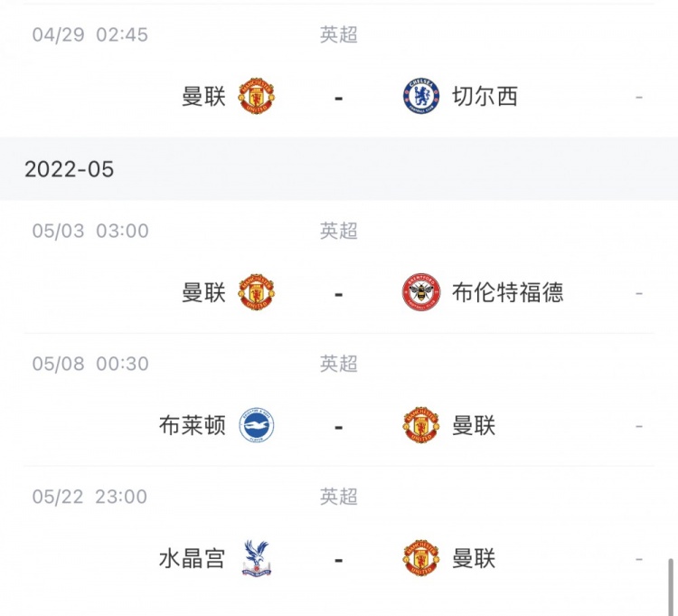678x616 pixels.
Task: Open the 布莱顿 team name link
Action: coord(193,425)
